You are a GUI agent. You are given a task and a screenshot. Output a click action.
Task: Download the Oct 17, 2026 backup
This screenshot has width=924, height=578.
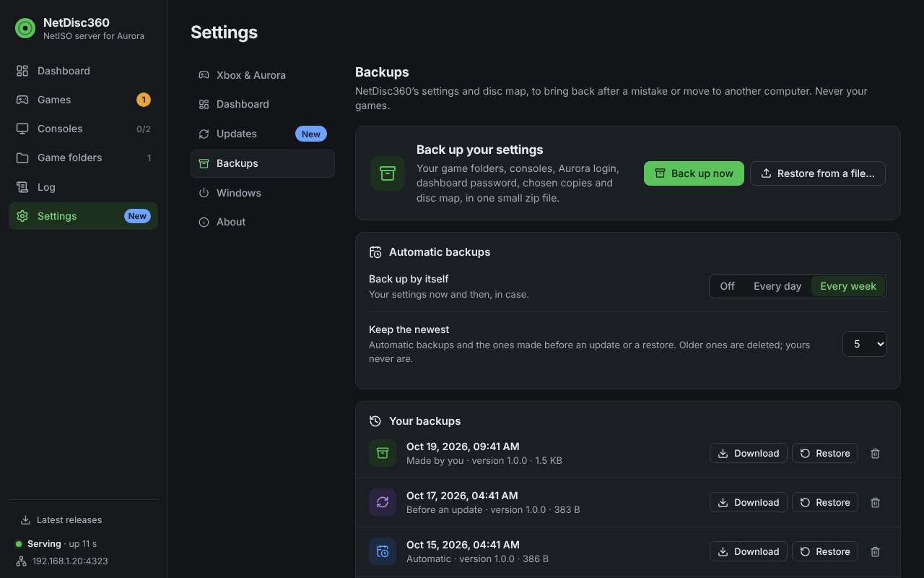pos(749,502)
